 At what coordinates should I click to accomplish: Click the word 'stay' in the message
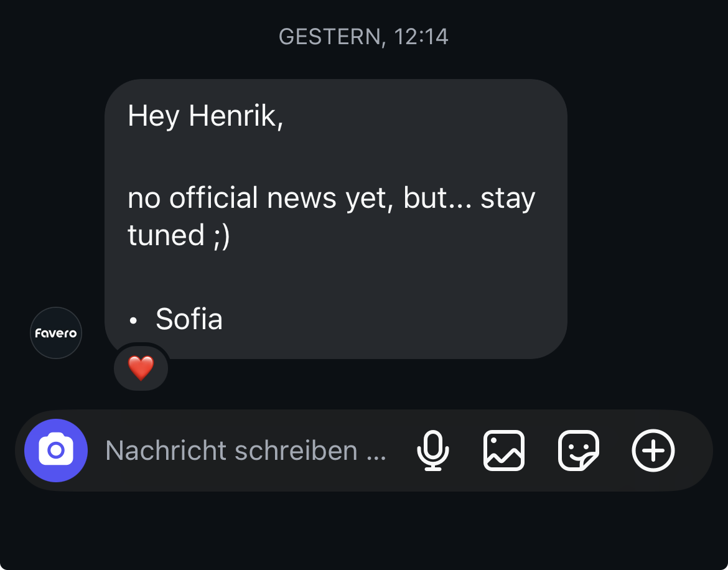508,198
